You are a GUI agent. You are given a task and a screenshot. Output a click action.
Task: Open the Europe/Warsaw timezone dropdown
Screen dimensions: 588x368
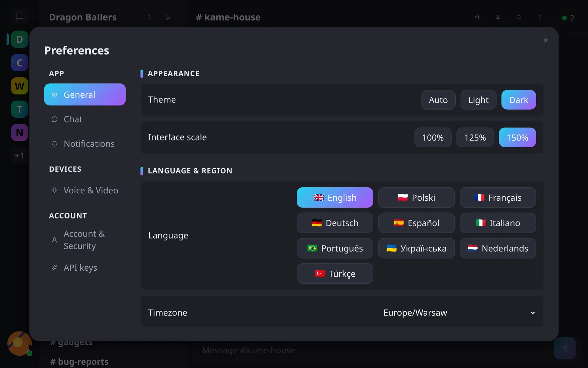coord(459,312)
